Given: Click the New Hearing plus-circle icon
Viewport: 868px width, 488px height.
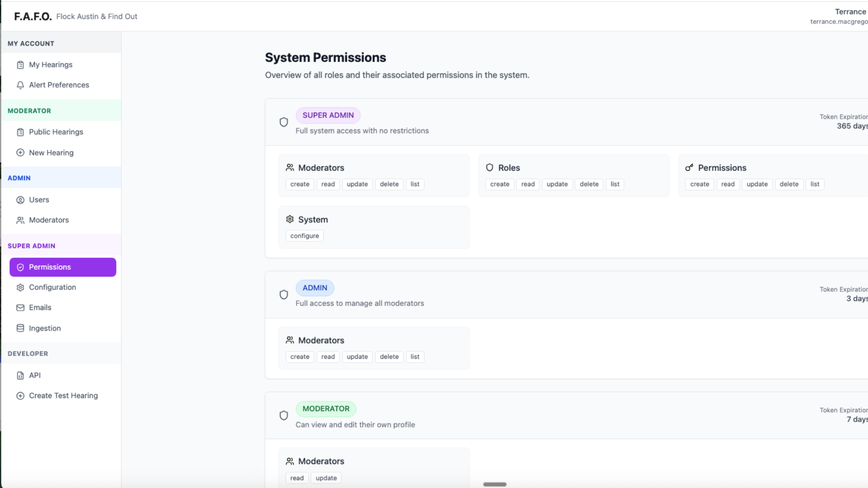Looking at the screenshot, I should point(20,153).
